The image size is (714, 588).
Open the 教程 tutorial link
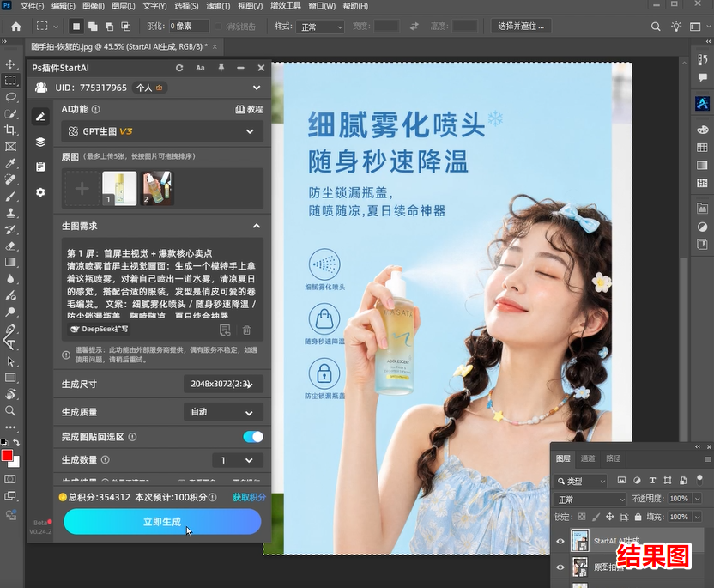(249, 109)
